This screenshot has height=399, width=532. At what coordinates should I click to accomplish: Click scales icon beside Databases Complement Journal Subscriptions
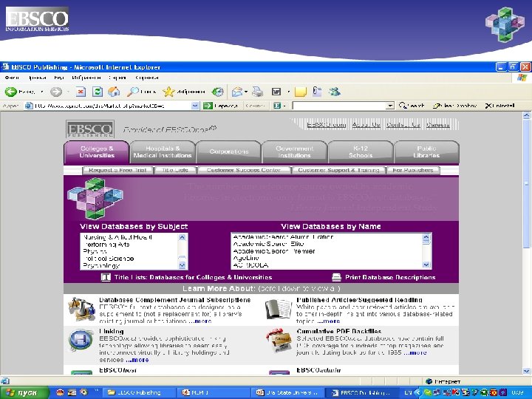tap(81, 309)
